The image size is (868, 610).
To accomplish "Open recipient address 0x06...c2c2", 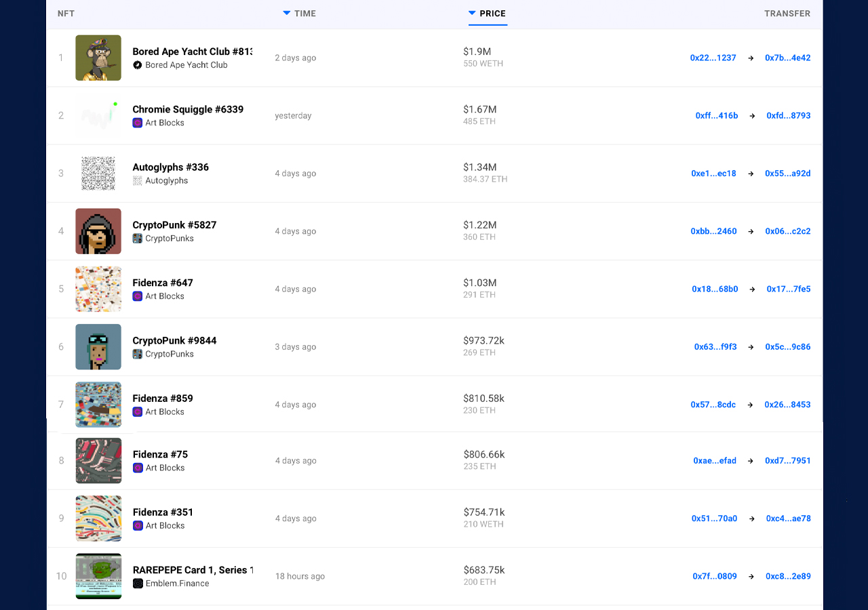I will point(788,231).
